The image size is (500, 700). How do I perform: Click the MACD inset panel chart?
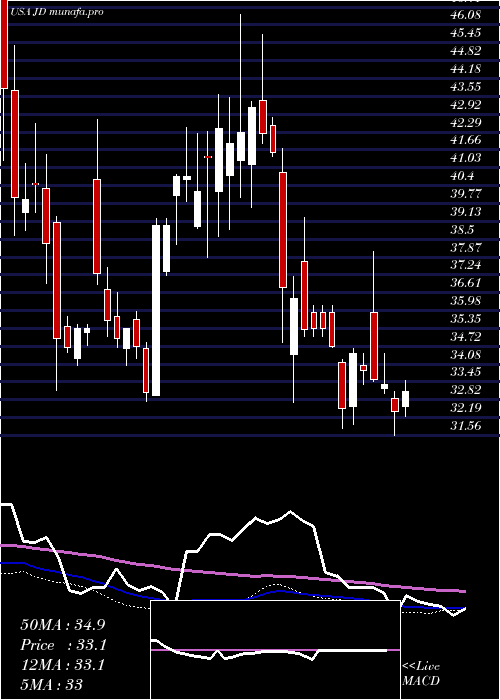pyautogui.click(x=275, y=650)
